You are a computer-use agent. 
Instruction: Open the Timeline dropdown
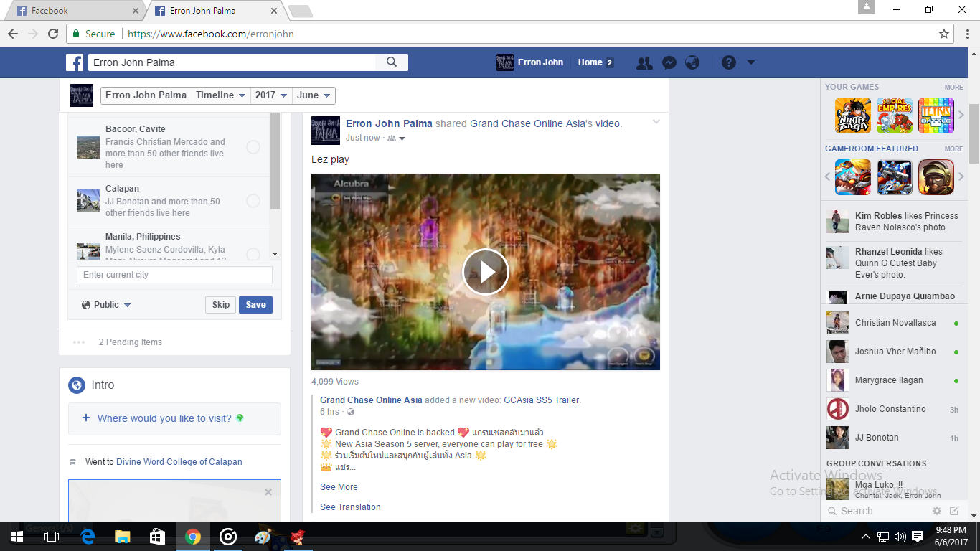pyautogui.click(x=220, y=95)
